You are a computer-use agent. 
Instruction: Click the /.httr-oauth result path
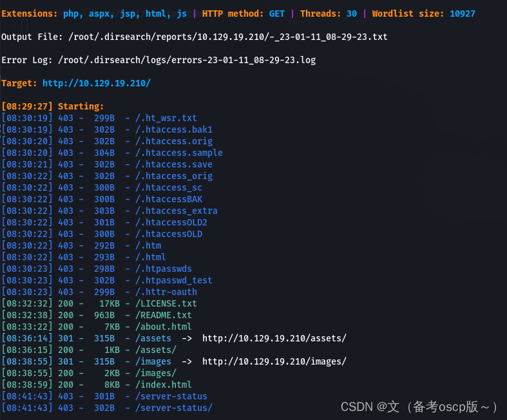166,292
